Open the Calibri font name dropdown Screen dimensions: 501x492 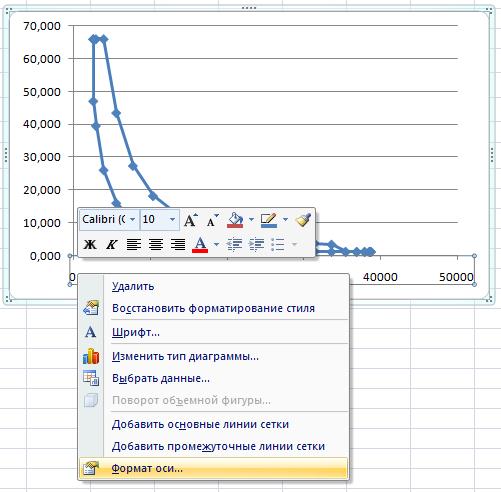point(133,219)
